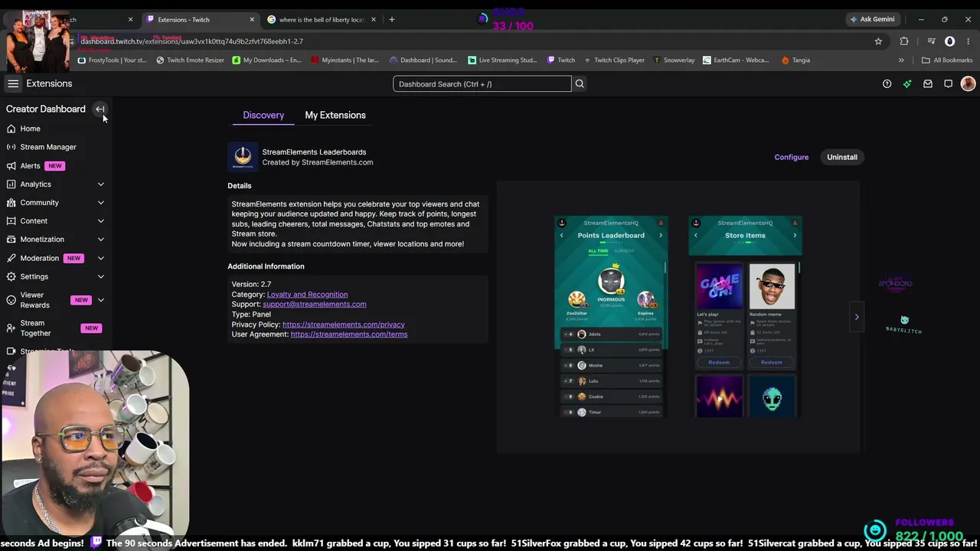The image size is (980, 551).
Task: Close the Extensions - Twitch tab
Action: point(252,19)
